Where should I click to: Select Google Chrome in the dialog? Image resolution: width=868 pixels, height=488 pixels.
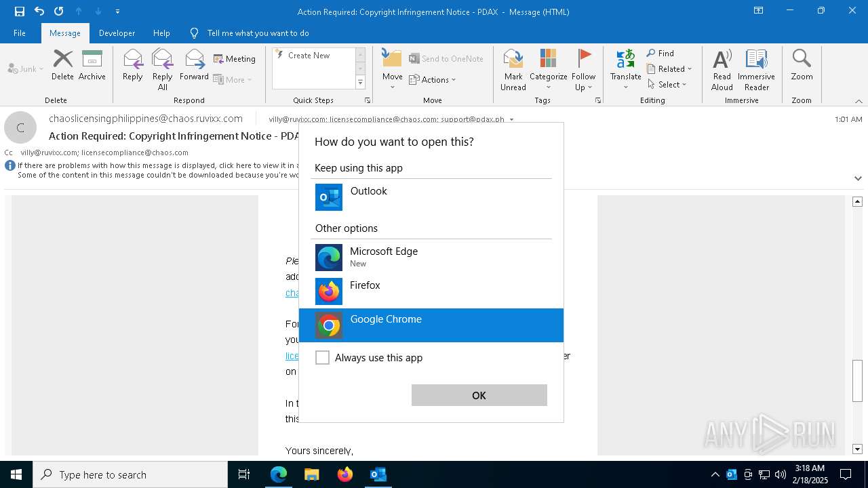pyautogui.click(x=431, y=325)
